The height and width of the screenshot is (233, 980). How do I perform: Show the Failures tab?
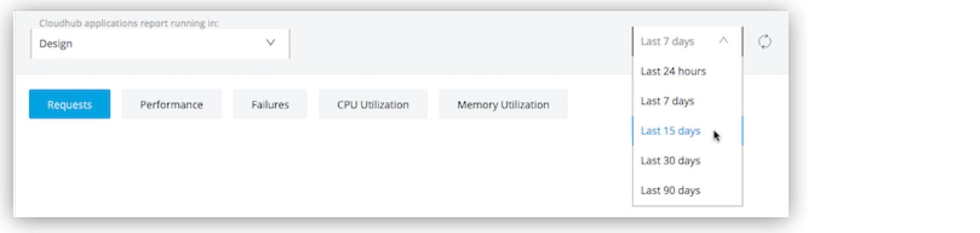(270, 104)
